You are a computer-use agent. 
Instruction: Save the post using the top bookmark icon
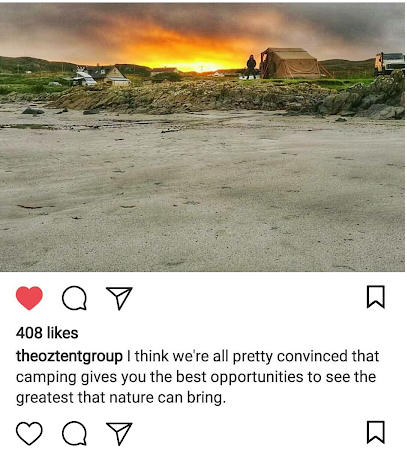pyautogui.click(x=376, y=297)
